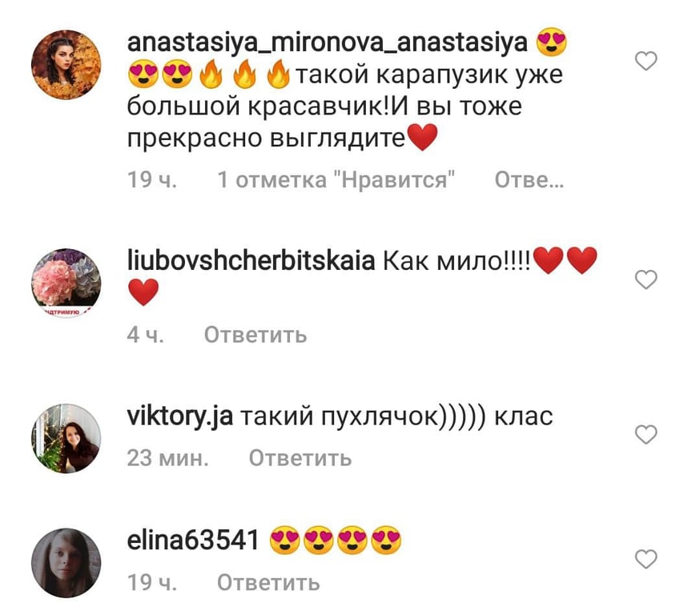Like liubovshcherbitskaia's "Как мило" comment
The height and width of the screenshot is (615, 700).
[x=646, y=279]
